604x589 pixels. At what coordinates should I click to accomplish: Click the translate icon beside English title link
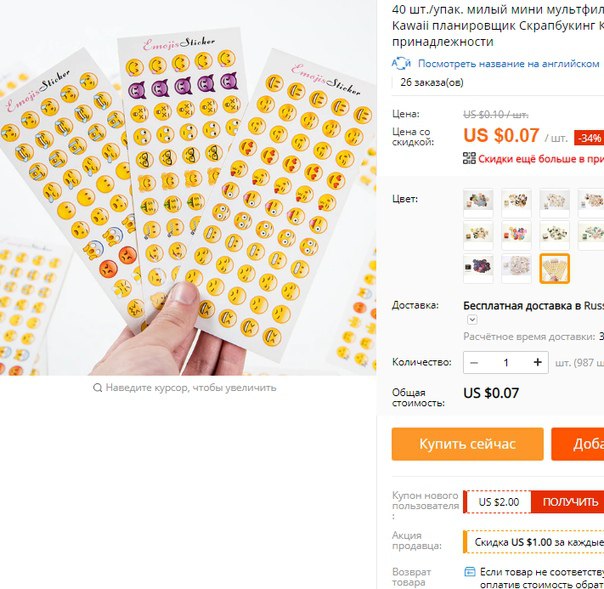pos(401,63)
